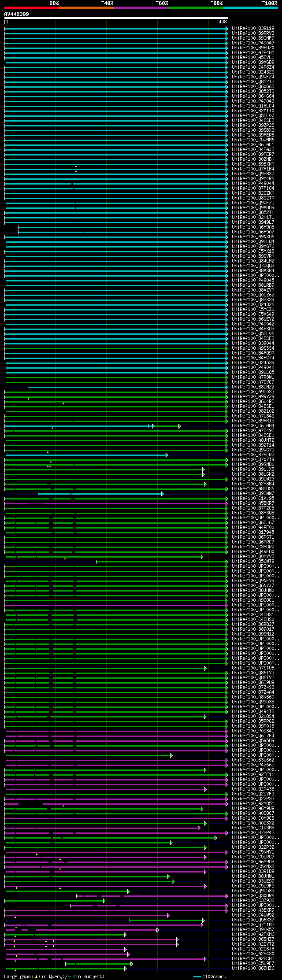Click the purple ~60% identity legend bar
Viewport: 282px width, 980px height.
(141, 8)
